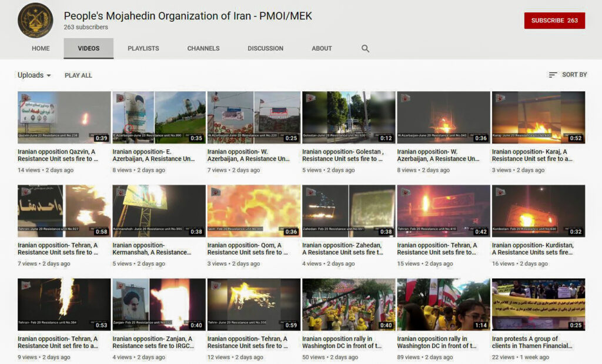Viewport: 602px width, 364px height.
Task: Open the Sort By menu
Action: coord(567,75)
